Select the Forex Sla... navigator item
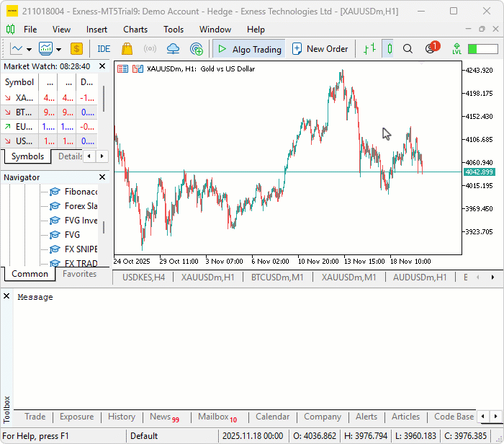Screen dimensions: 504x444 point(81,206)
